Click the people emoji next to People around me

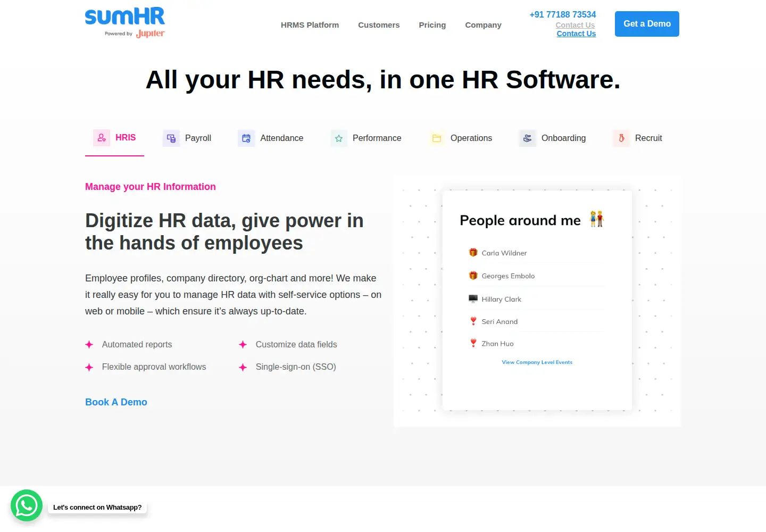tap(597, 219)
